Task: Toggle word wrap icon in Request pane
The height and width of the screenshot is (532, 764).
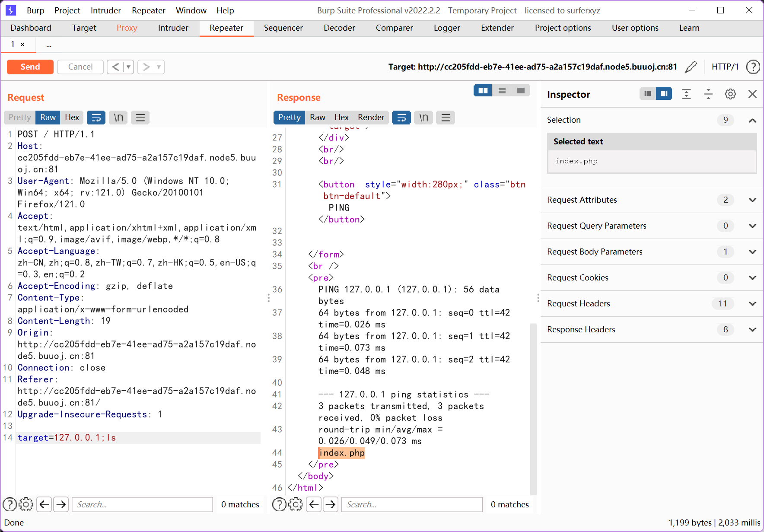Action: point(96,118)
